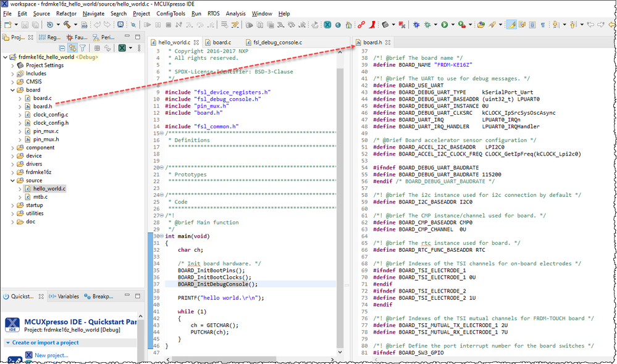Click the frdmke16z_hello_world project root
Screen dimensions: 617x364
[46, 57]
